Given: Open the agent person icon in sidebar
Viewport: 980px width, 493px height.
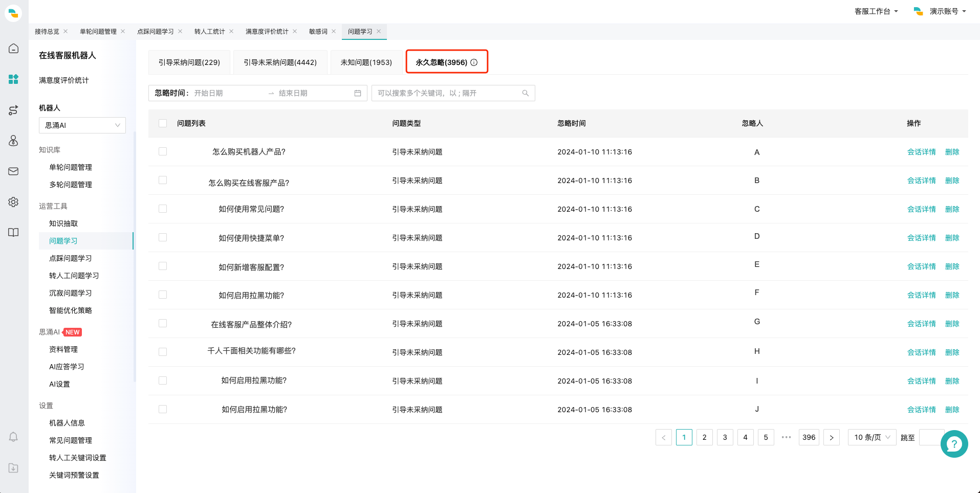Looking at the screenshot, I should (x=13, y=141).
